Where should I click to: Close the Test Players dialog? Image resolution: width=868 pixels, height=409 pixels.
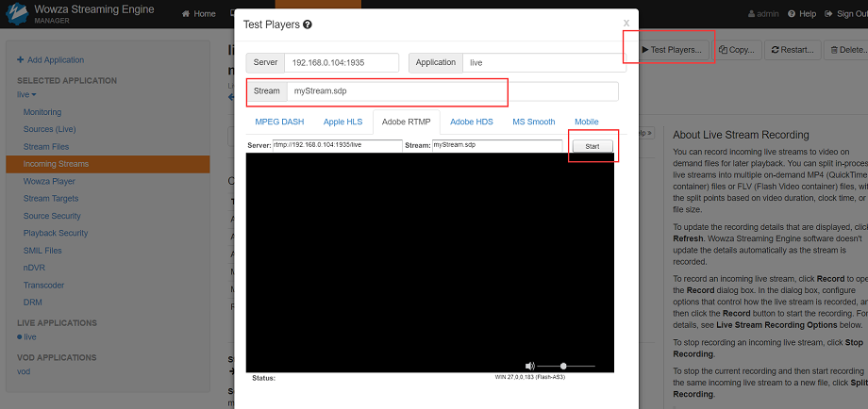pyautogui.click(x=626, y=23)
